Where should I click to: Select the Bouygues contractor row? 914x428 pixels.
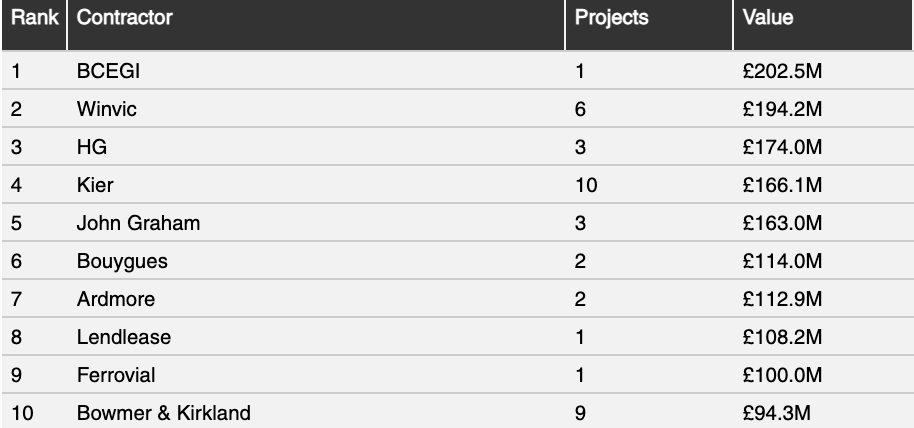pos(457,261)
